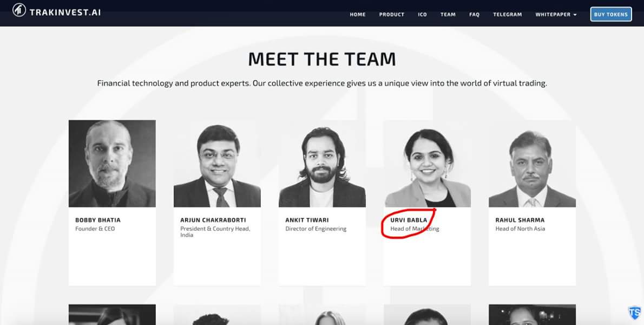This screenshot has height=325, width=644.
Task: Go to the PRODUCT page
Action: point(391,15)
